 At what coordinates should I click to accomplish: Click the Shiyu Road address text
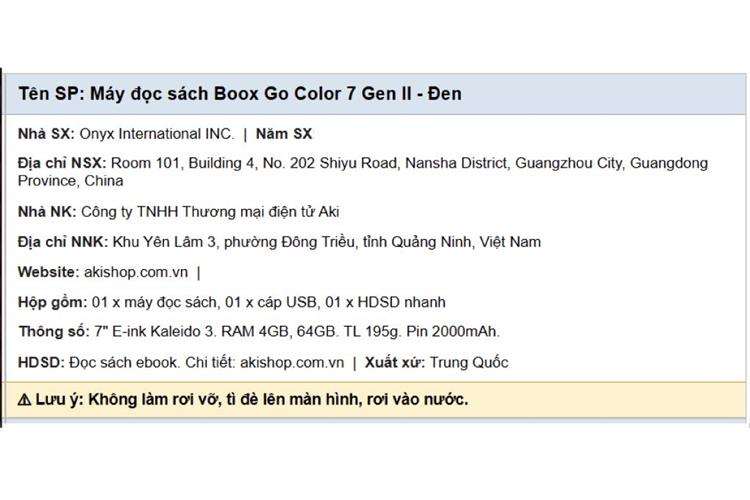358,163
